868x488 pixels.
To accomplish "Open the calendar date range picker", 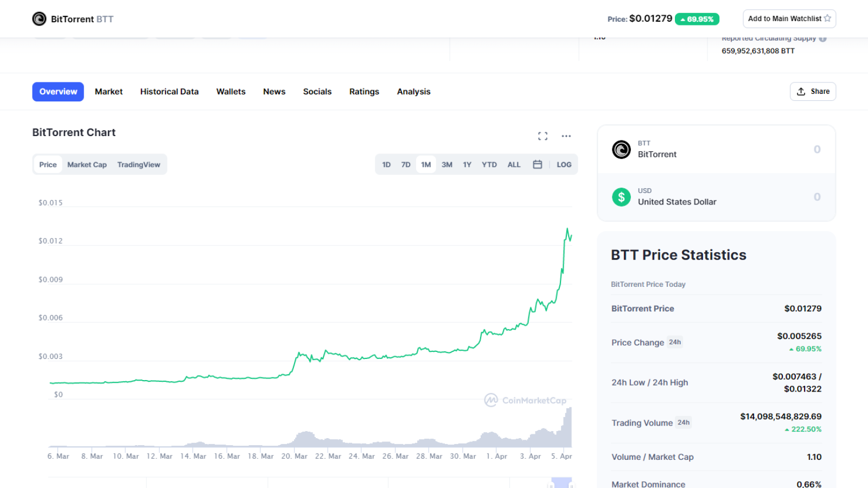I will pyautogui.click(x=538, y=164).
